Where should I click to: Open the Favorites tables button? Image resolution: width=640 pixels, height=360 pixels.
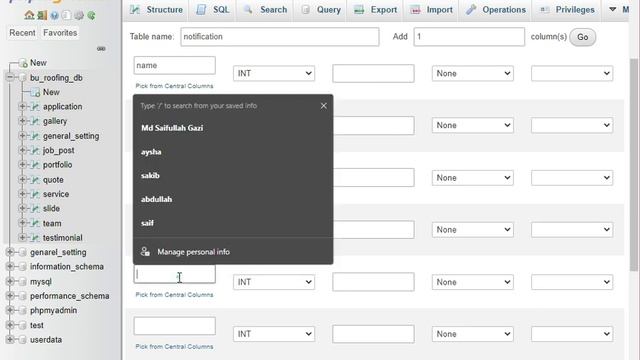[60, 33]
